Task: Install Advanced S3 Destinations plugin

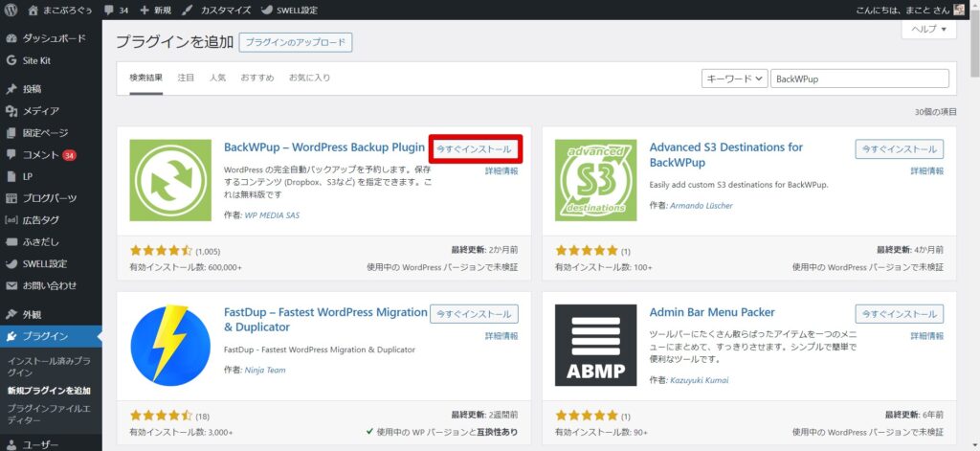Action: pyautogui.click(x=900, y=149)
